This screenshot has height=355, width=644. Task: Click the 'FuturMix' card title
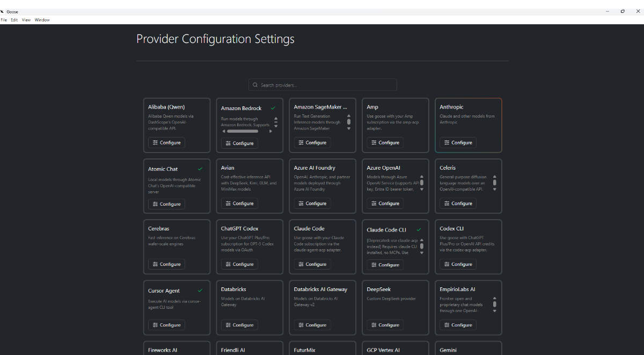(x=305, y=350)
